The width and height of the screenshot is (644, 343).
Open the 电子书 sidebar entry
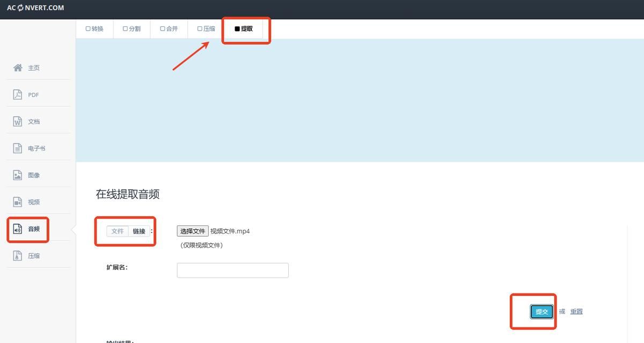[39, 148]
